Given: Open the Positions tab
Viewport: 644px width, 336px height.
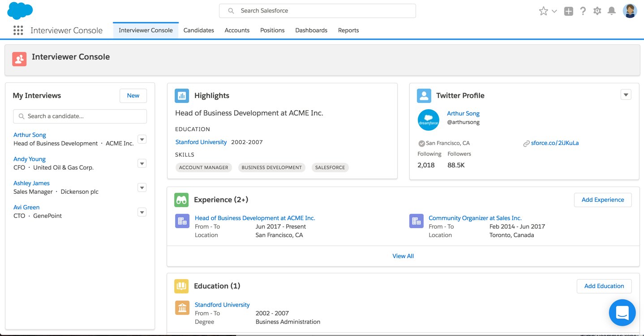Looking at the screenshot, I should 272,30.
